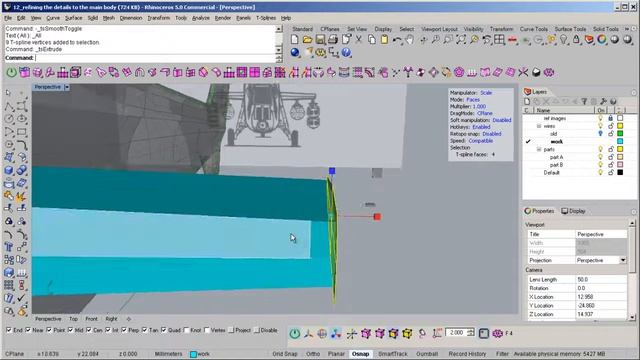Switch to the Curve Tools toolbar tab

[x=534, y=29]
